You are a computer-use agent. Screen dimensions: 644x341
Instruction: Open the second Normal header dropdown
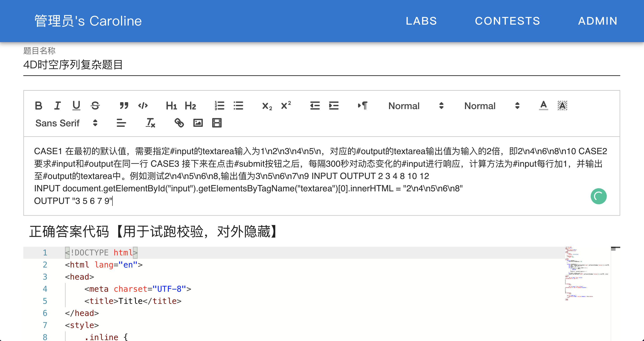492,106
